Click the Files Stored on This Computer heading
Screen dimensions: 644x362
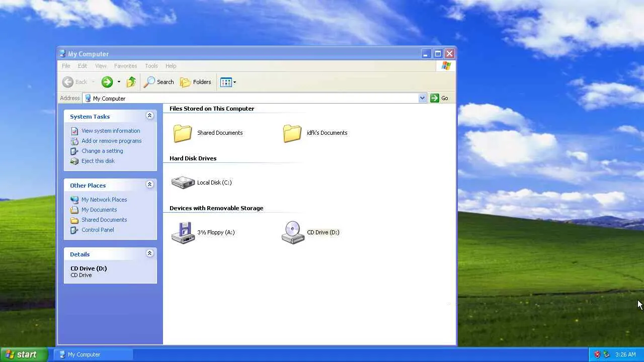212,109
